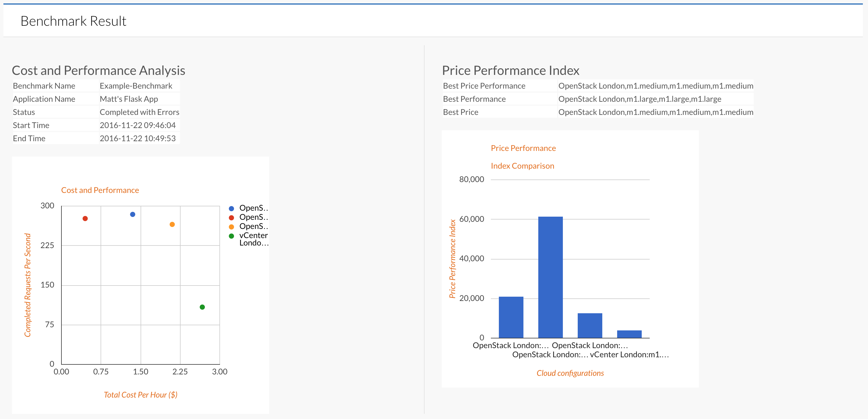Click the red legend marker
868x419 pixels.
pos(231,218)
